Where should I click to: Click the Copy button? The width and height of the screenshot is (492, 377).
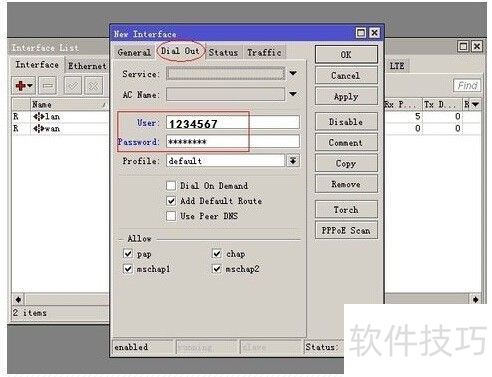(346, 163)
